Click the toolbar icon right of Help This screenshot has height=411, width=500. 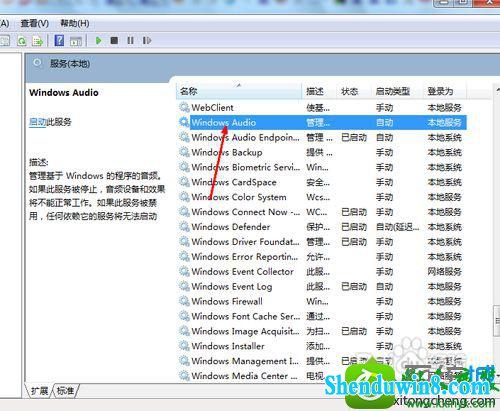click(76, 41)
